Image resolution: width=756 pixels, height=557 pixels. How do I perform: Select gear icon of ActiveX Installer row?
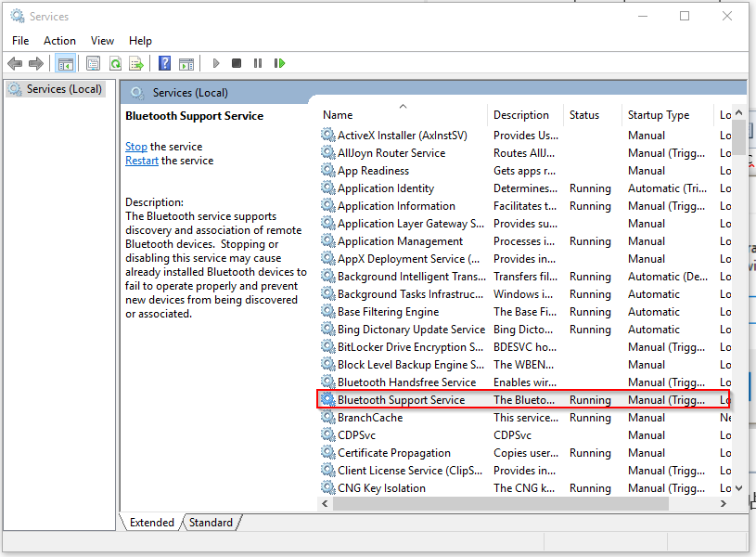[327, 135]
